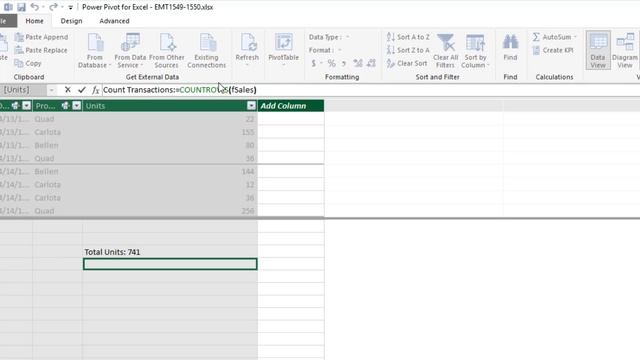Open the Sort by Column menu

(x=475, y=51)
